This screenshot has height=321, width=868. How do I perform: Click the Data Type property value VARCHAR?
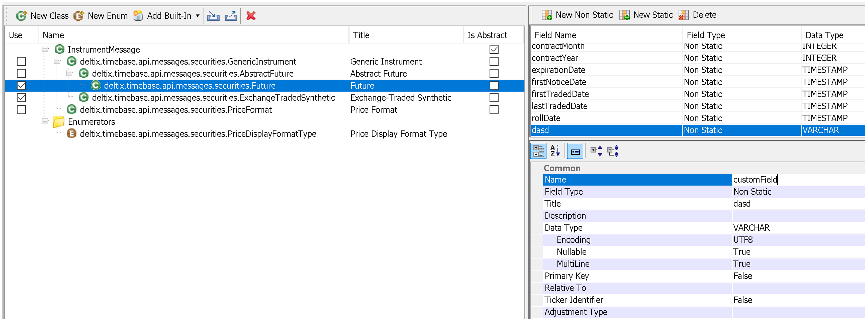(x=798, y=228)
